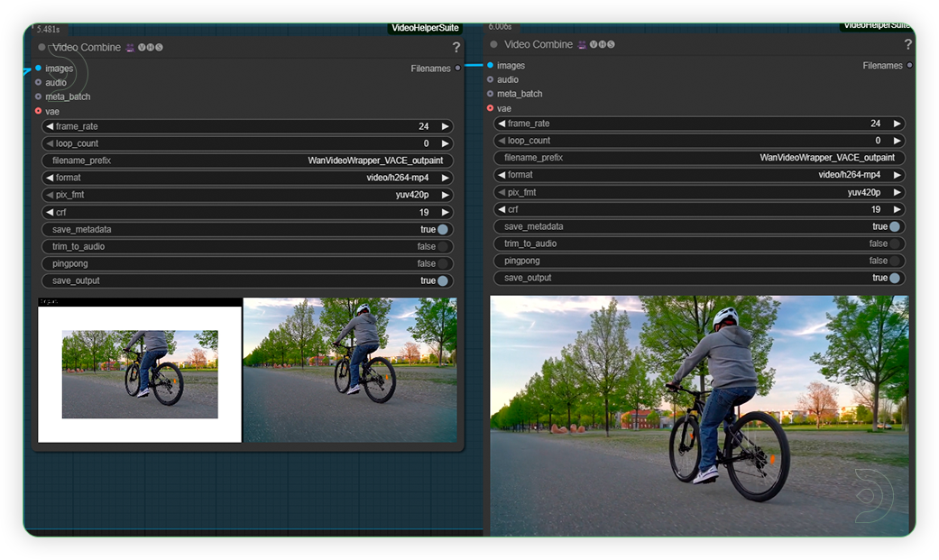
Task: Click the Video Combine title on right node
Action: (539, 45)
